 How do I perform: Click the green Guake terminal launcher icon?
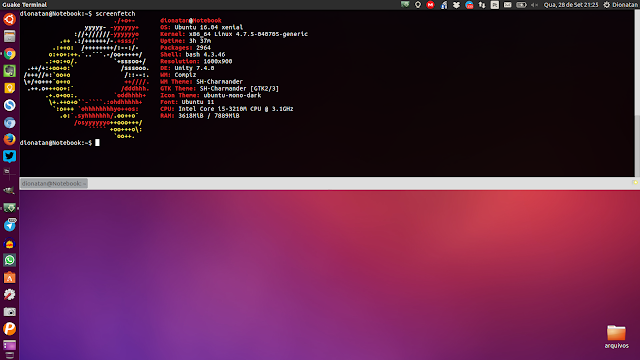(x=9, y=208)
